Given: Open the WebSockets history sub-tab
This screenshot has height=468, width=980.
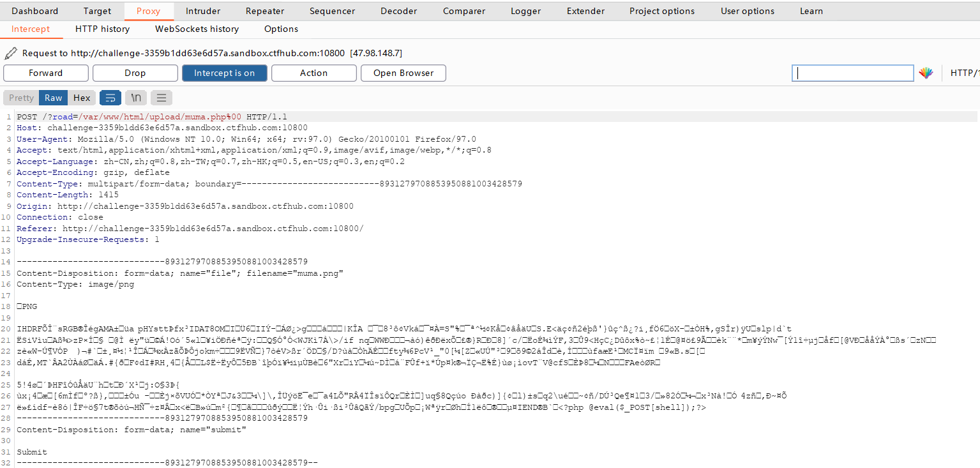Looking at the screenshot, I should [x=197, y=29].
